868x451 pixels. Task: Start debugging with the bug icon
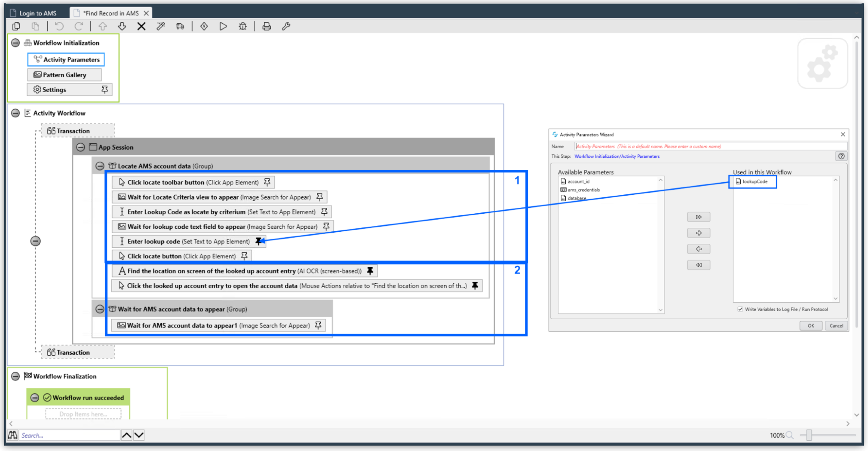pyautogui.click(x=243, y=26)
